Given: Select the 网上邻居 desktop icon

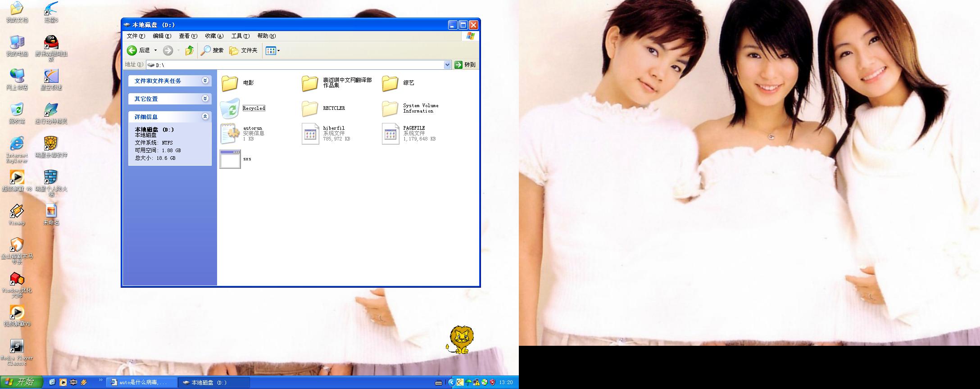Looking at the screenshot, I should tap(17, 79).
